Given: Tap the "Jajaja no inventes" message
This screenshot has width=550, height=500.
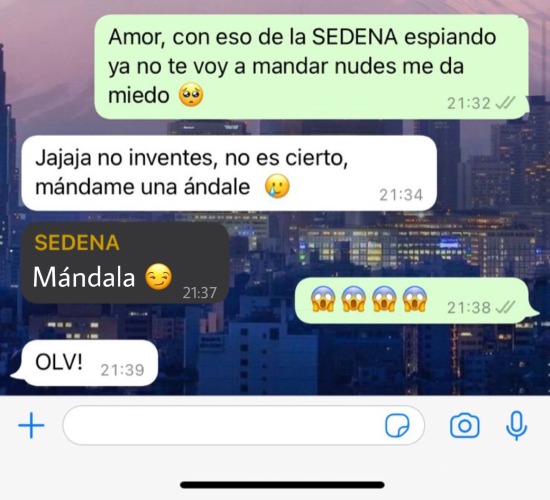Looking at the screenshot, I should (x=229, y=173).
